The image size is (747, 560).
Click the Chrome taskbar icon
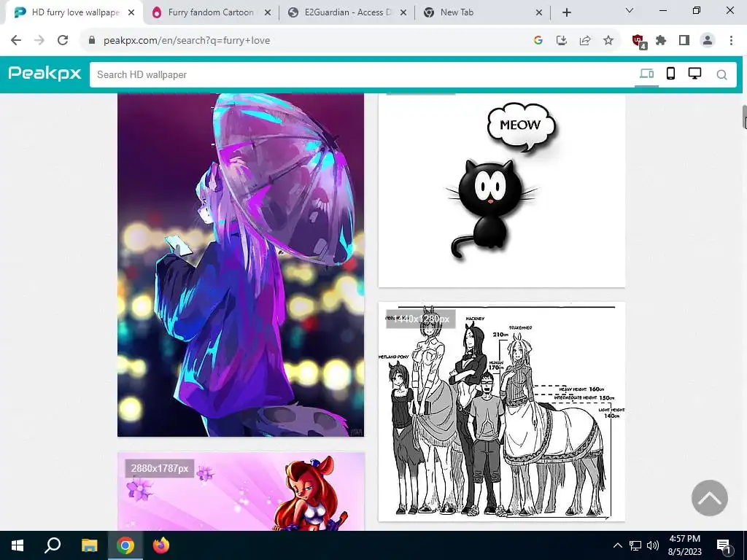pyautogui.click(x=125, y=545)
